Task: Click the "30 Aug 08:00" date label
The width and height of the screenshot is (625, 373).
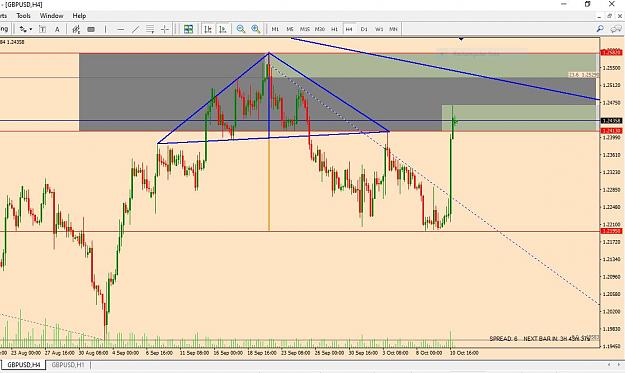Action: (x=93, y=353)
